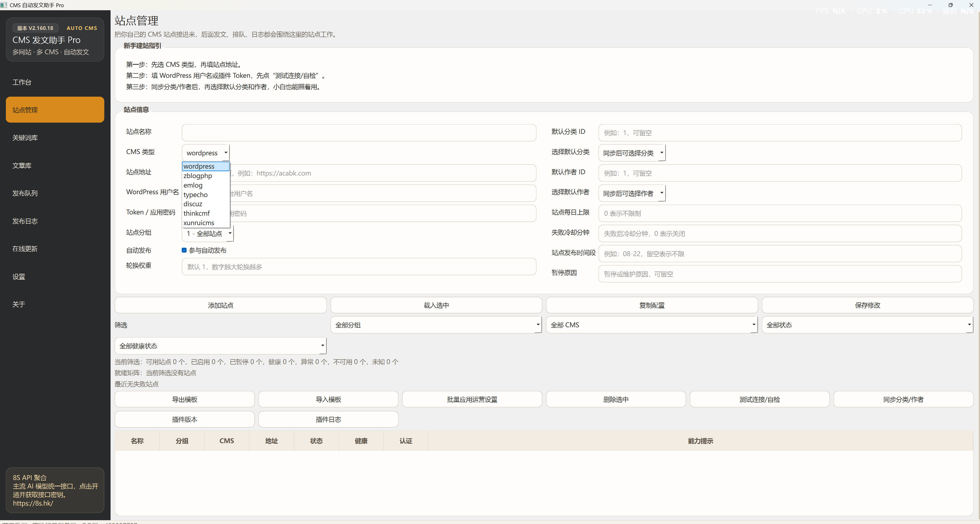
Task: Click the 8S API 聚合 promo card
Action: coord(55,490)
